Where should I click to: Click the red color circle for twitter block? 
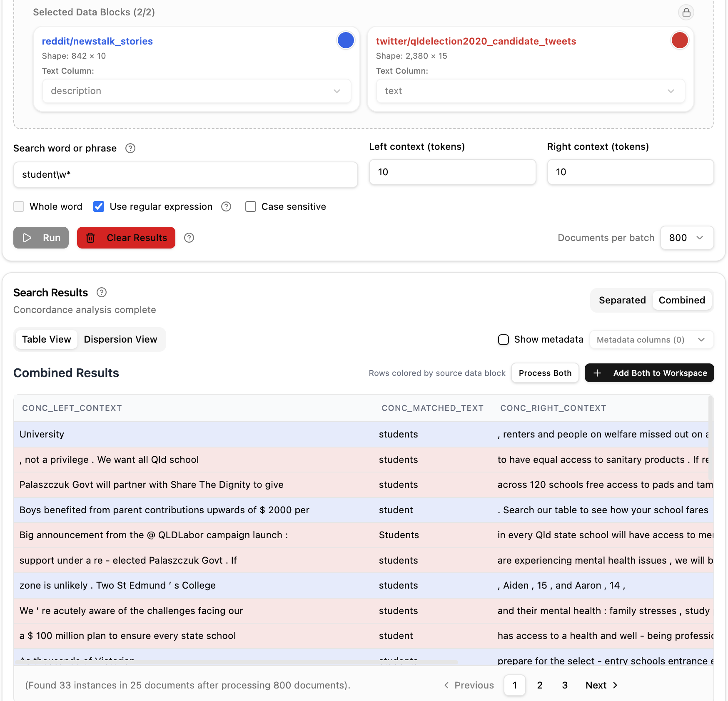point(680,40)
